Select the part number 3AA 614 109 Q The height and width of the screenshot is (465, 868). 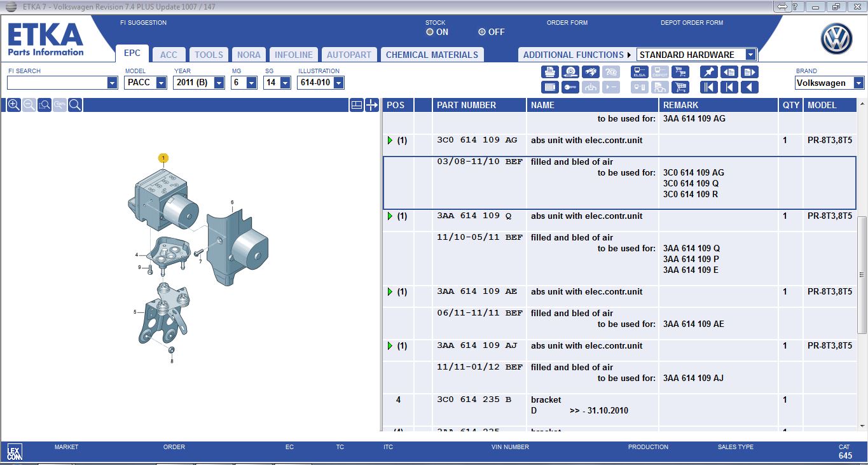point(474,216)
